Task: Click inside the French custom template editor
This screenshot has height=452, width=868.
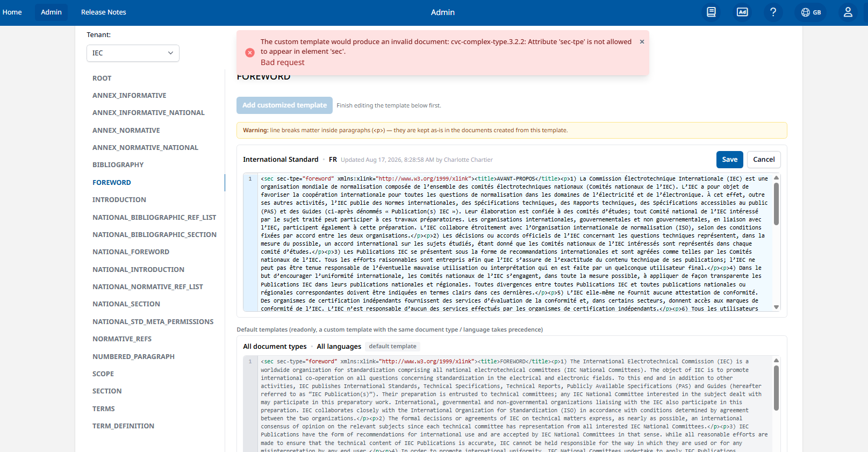Action: click(x=514, y=243)
